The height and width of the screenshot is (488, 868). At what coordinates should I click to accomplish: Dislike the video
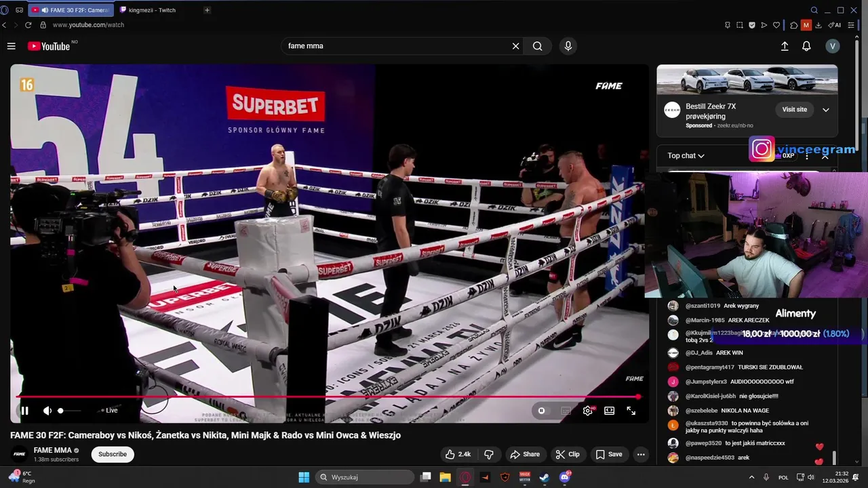[x=489, y=454]
